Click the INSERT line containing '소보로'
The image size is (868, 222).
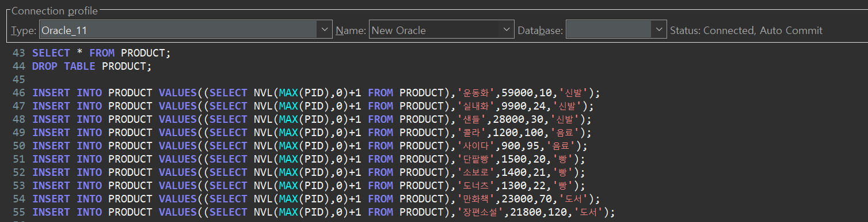point(309,172)
